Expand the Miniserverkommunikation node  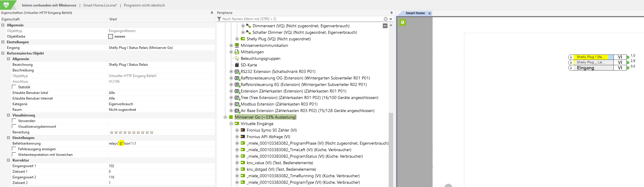(231, 45)
